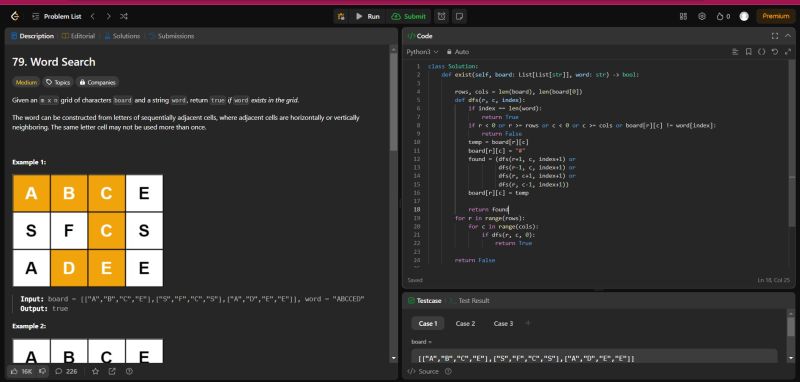Select the Case 2 testcase tab

465,323
